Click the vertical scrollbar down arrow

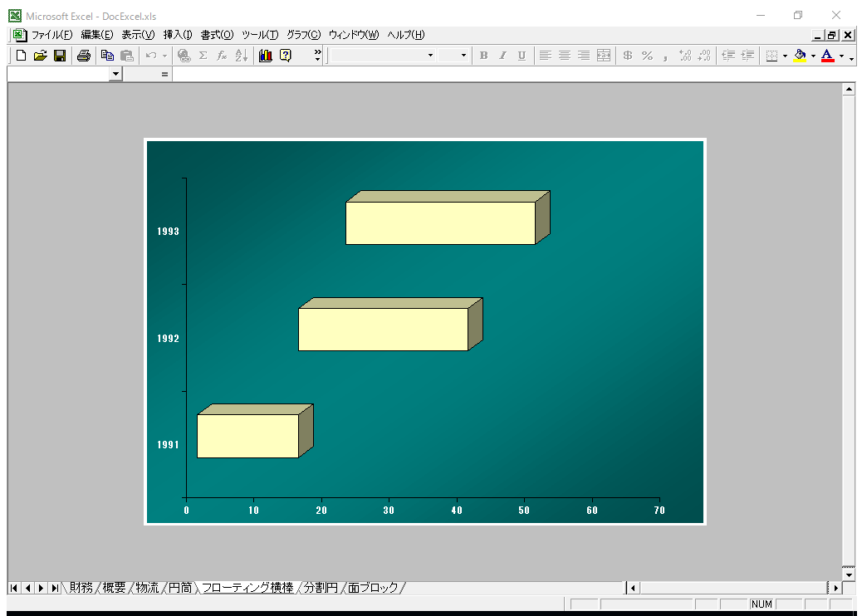click(x=849, y=574)
